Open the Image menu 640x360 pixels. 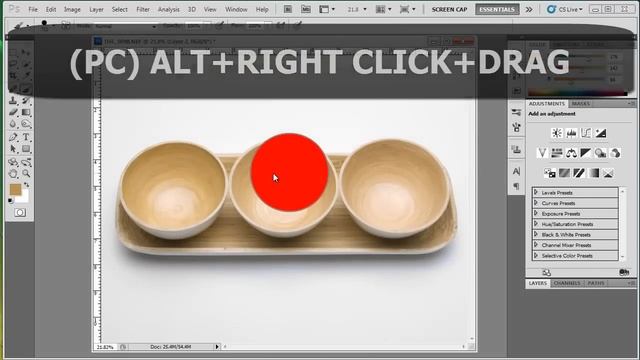pos(72,9)
